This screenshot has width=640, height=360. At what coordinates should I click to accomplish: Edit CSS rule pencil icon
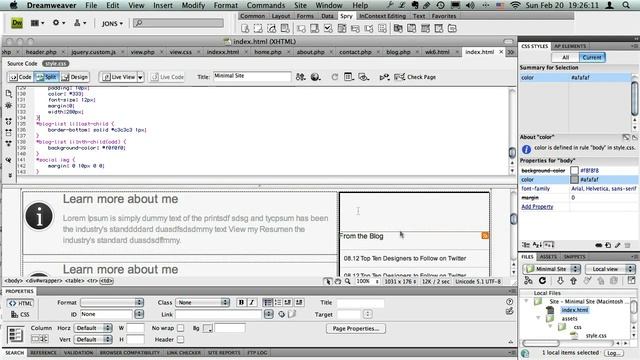(x=618, y=245)
